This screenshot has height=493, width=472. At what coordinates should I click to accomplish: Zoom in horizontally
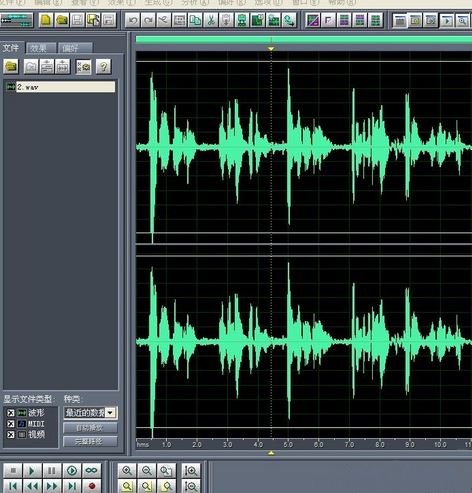pos(127,471)
